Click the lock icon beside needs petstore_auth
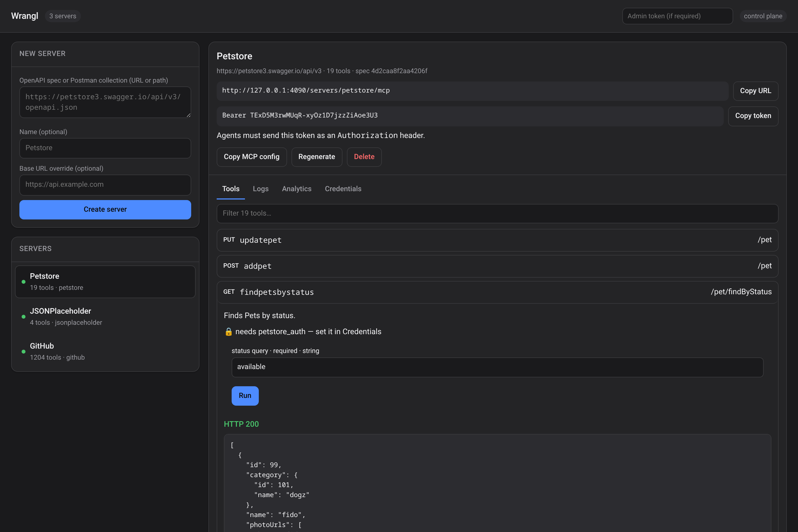 pos(228,332)
